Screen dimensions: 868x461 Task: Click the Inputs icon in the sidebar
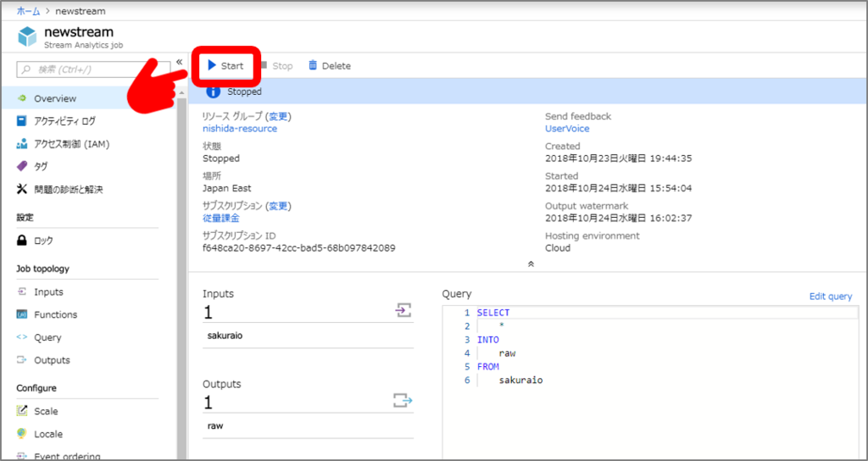click(22, 292)
